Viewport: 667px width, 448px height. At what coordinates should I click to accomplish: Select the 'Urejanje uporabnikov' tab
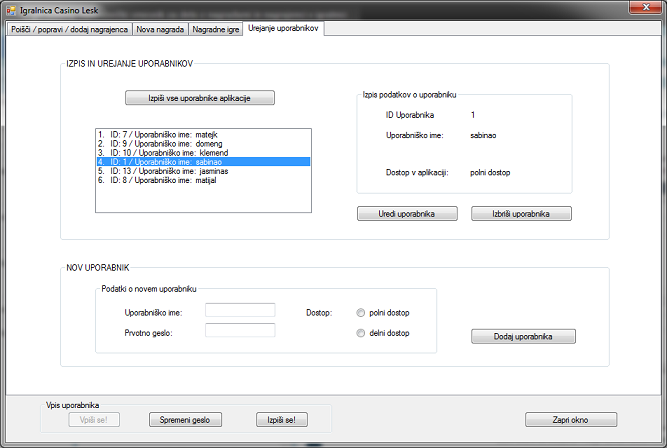(x=283, y=30)
